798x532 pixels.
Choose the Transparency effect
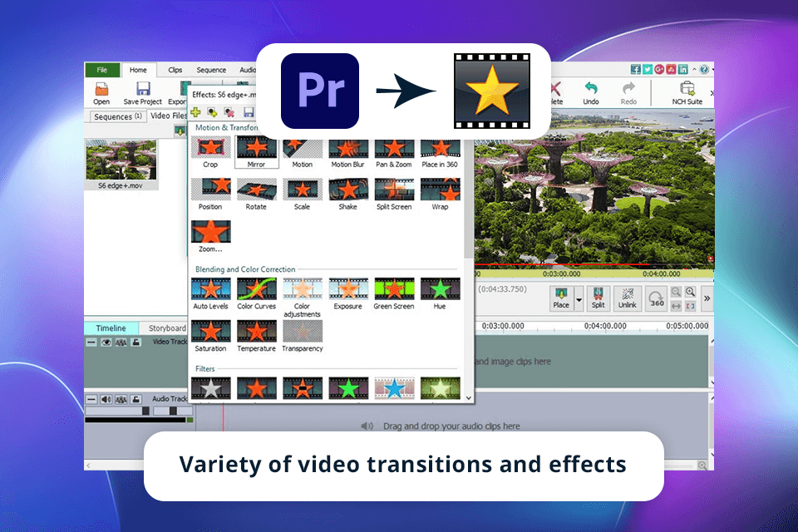point(303,336)
